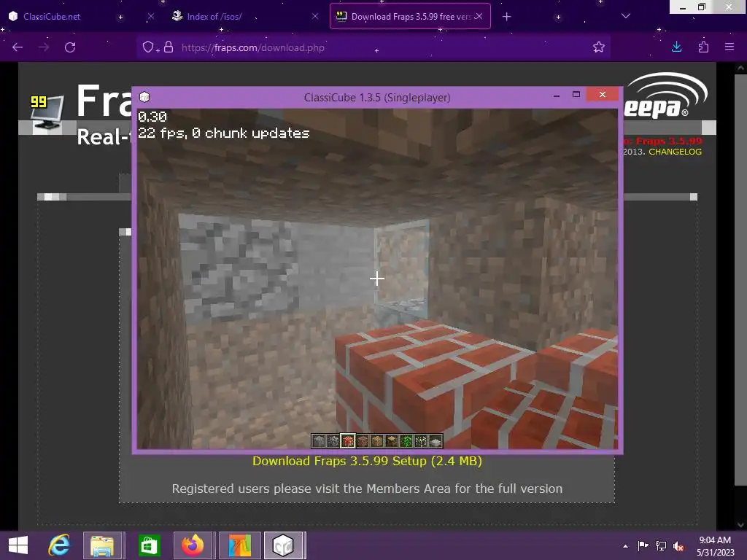Image resolution: width=747 pixels, height=560 pixels.
Task: Open the colorful app taskbar icon beside Firefox
Action: 239,545
